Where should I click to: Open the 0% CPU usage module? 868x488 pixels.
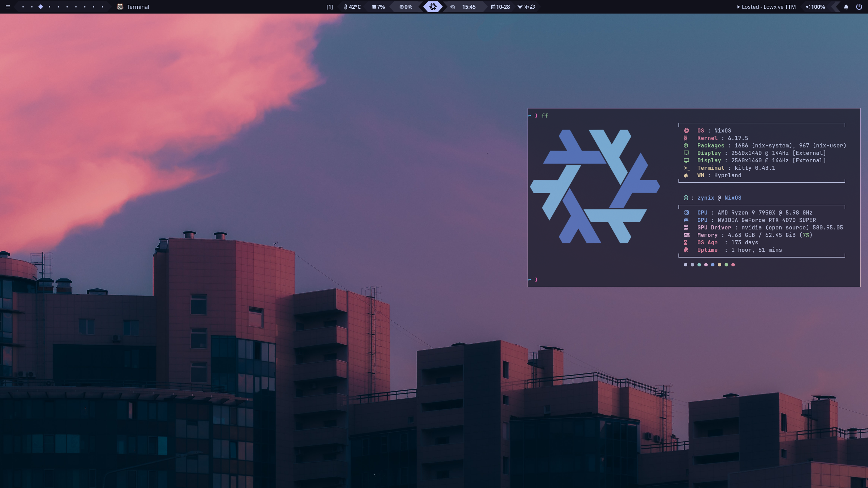pos(406,7)
